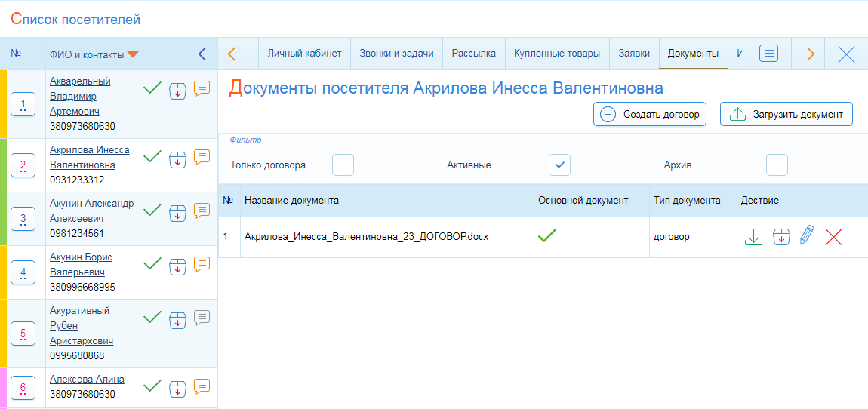Click the Загрузить документ button
The image size is (868, 409).
click(x=786, y=115)
